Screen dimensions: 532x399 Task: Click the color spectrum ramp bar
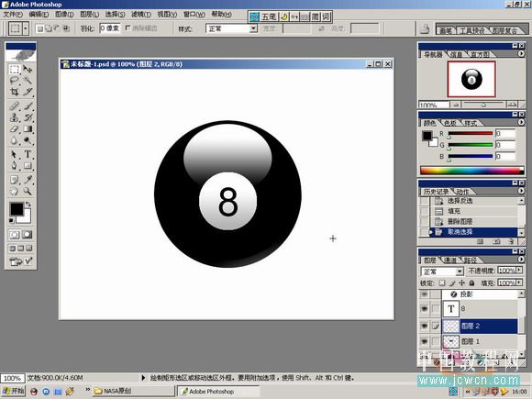[x=471, y=171]
